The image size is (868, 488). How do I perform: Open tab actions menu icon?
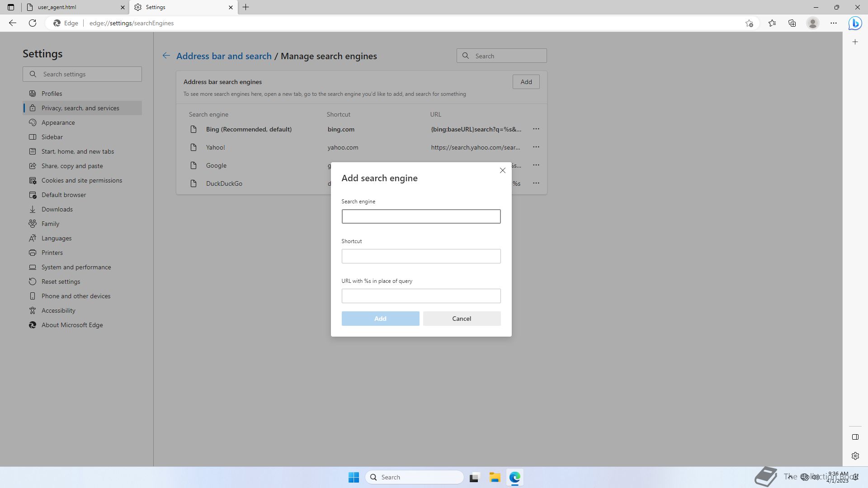click(x=11, y=7)
